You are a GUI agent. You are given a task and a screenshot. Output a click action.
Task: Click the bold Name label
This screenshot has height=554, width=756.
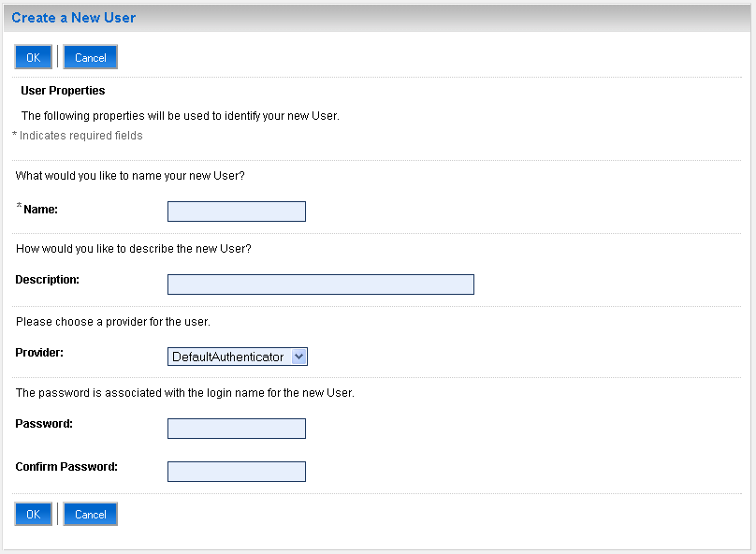click(40, 210)
